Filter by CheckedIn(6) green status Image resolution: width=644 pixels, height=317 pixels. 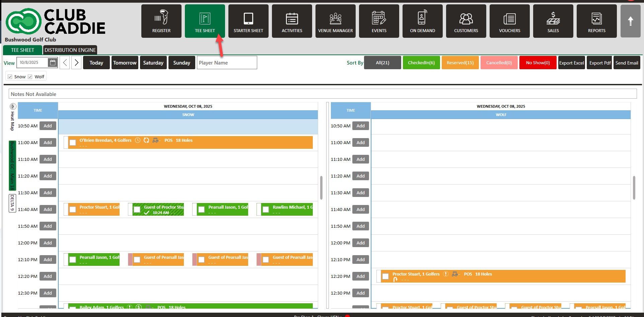(x=421, y=63)
